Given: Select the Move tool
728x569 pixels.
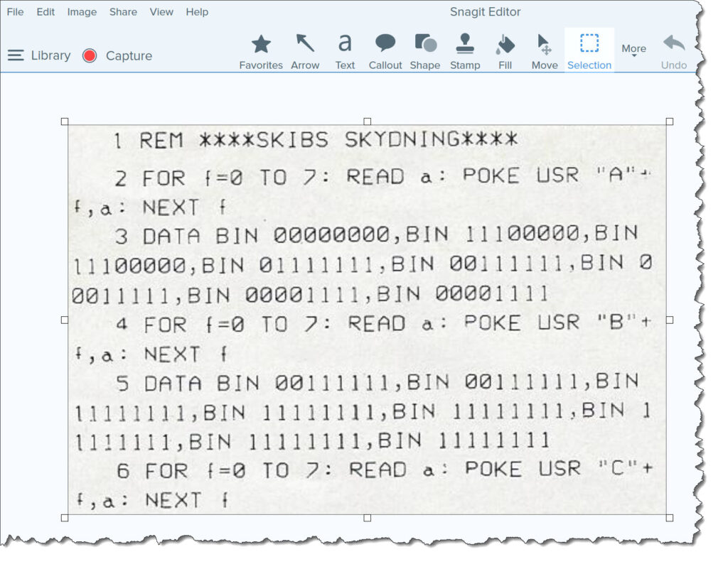Looking at the screenshot, I should pyautogui.click(x=545, y=51).
